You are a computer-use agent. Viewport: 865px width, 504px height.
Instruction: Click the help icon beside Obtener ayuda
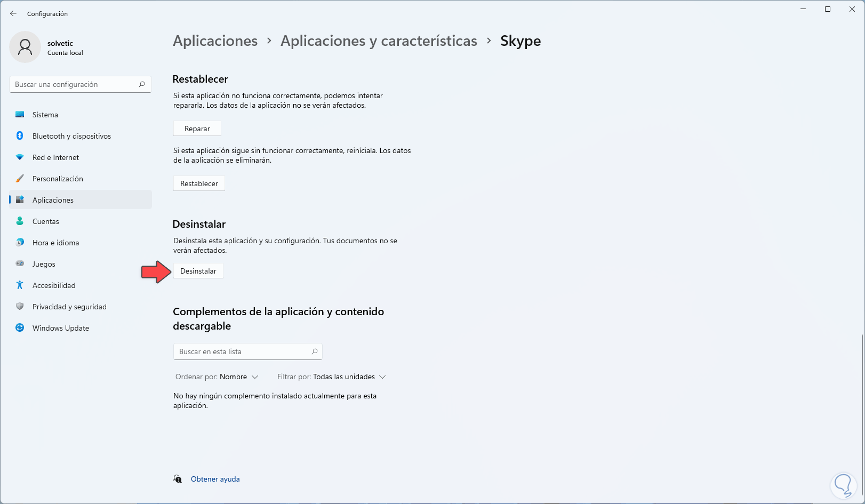coord(178,479)
